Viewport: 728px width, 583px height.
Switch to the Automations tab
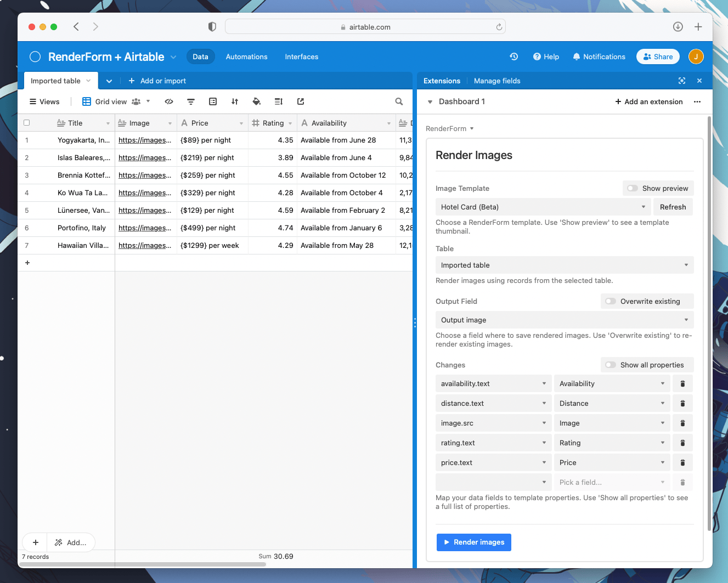point(246,56)
